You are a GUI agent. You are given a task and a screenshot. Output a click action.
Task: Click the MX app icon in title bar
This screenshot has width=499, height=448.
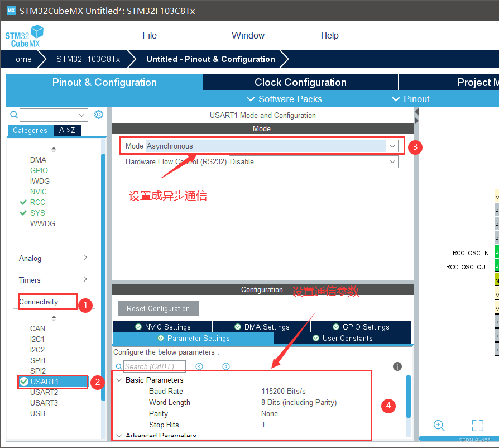pos(11,11)
